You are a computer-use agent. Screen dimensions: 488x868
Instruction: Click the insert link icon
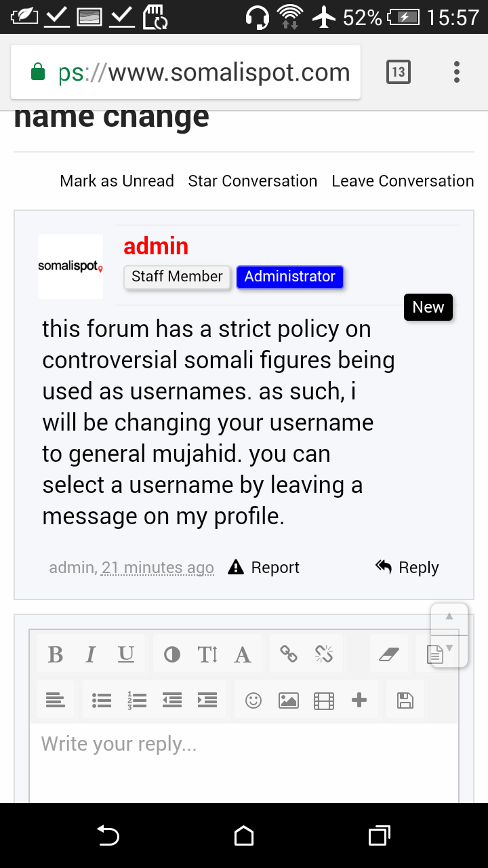point(289,654)
